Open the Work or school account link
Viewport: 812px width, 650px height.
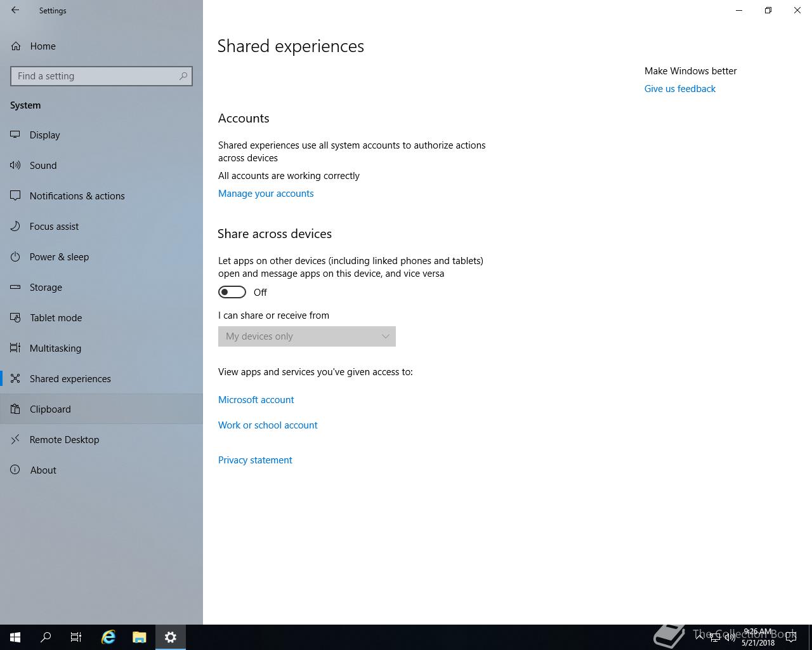pos(268,425)
